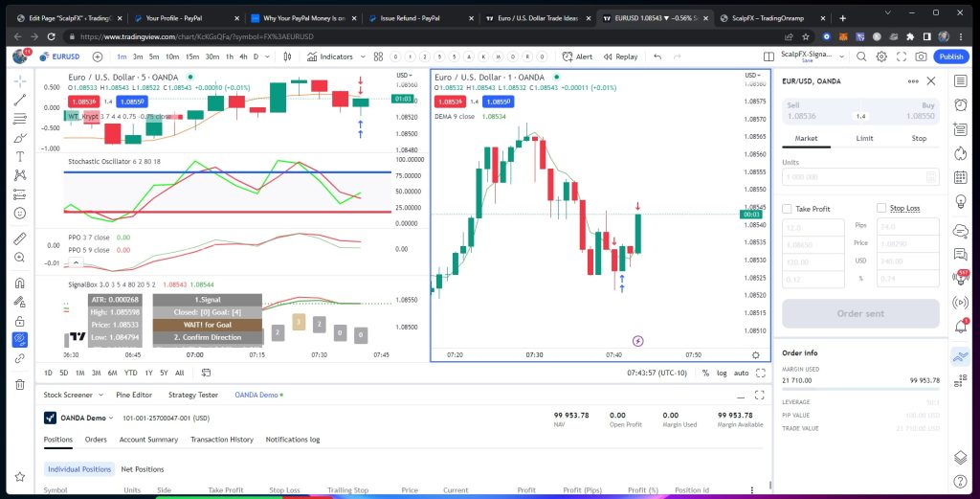Create an Alert from the toolbar
This screenshot has height=499, width=980.
click(578, 57)
